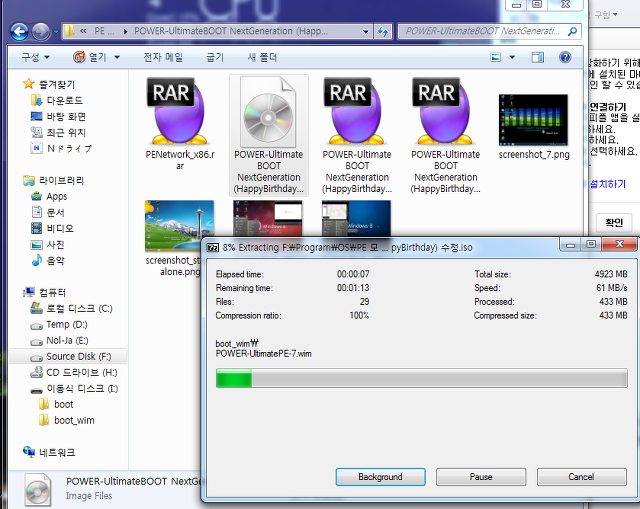Create a new folder with 새 폴더
Viewport: 640px width, 509px height.
(x=262, y=57)
